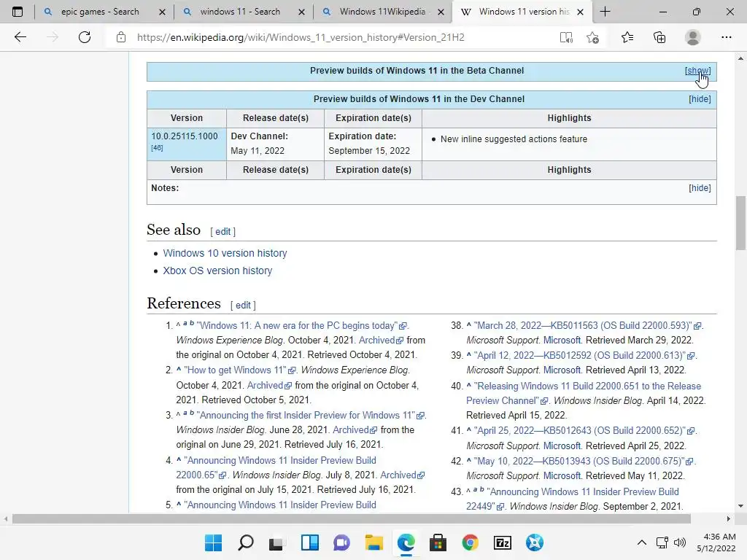Launch 7-Zip from taskbar
The image size is (747, 560).
click(x=502, y=542)
